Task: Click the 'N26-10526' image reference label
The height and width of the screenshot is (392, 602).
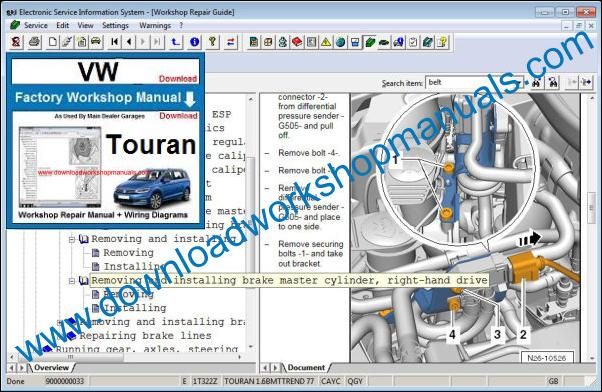Action: [547, 358]
